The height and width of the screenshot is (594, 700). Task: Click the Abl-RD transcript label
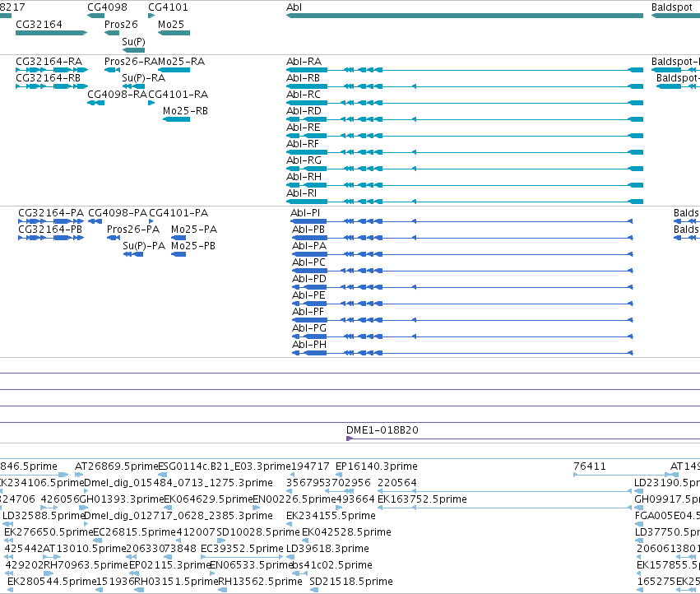pyautogui.click(x=304, y=111)
